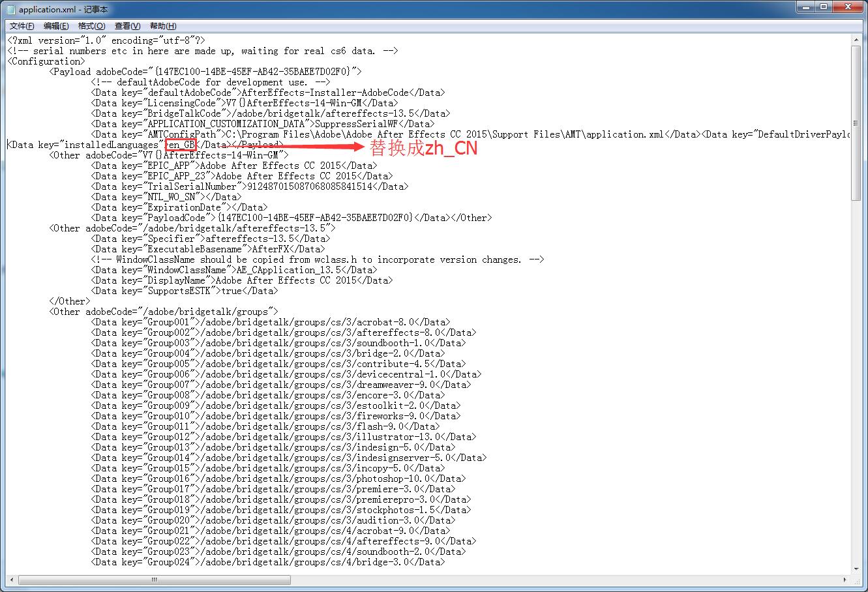The image size is (868, 592).
Task: Click the horizontal scrollbar thumb
Action: click(155, 580)
